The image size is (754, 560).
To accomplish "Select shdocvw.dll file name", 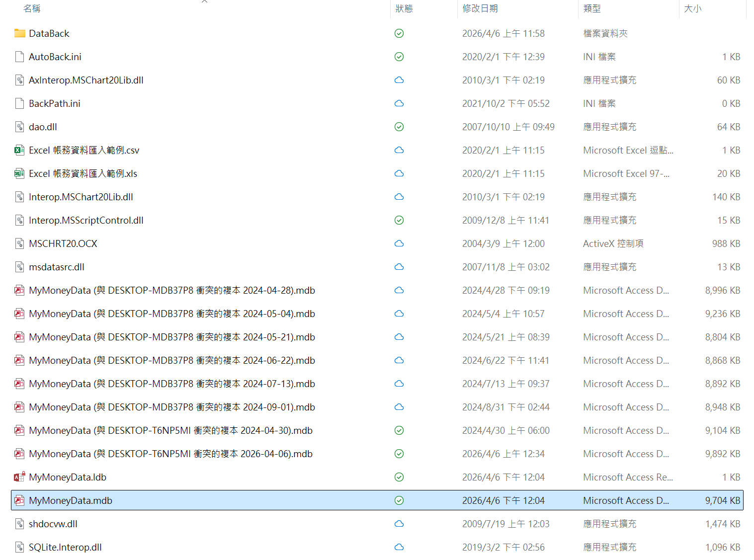I will click(x=53, y=524).
